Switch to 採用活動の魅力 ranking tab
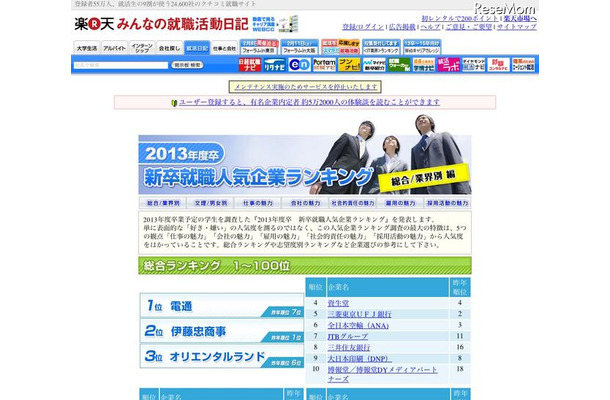 point(447,203)
